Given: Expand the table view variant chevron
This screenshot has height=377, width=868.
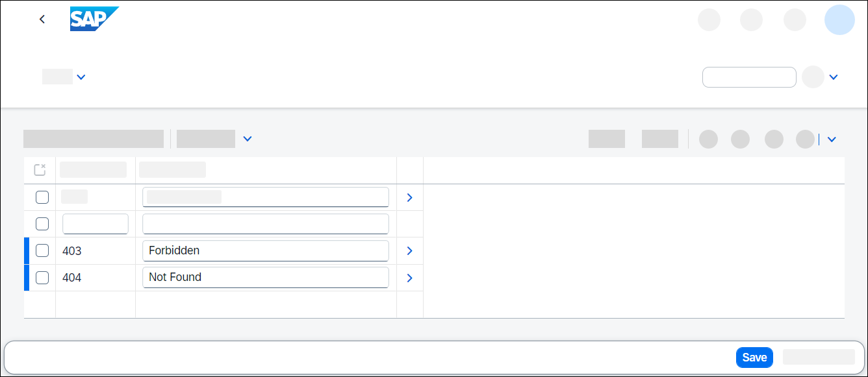Looking at the screenshot, I should tap(248, 139).
